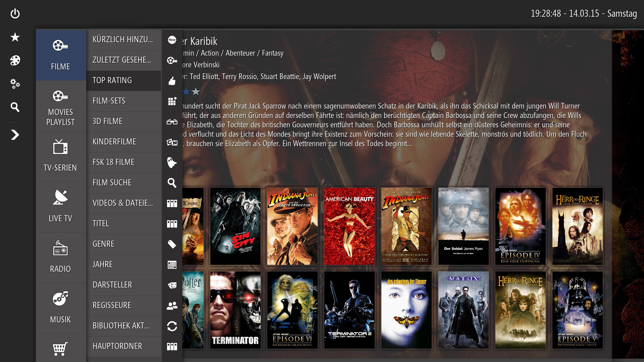This screenshot has height=362, width=644.
Task: Click the New badge icon
Action: point(172,40)
